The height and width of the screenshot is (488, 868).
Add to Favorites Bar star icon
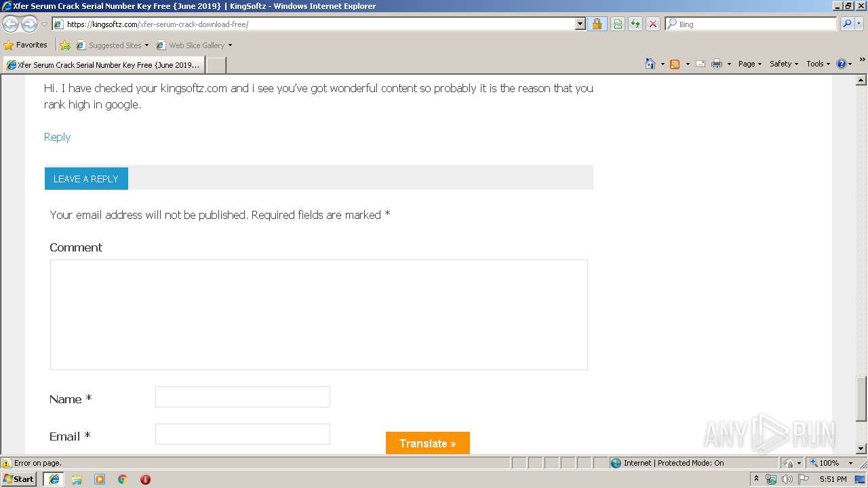click(x=65, y=45)
